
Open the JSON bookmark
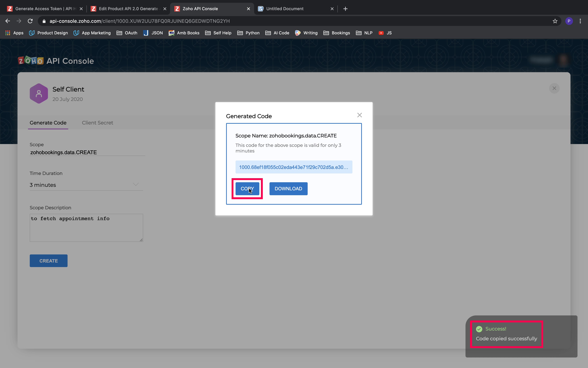click(153, 33)
